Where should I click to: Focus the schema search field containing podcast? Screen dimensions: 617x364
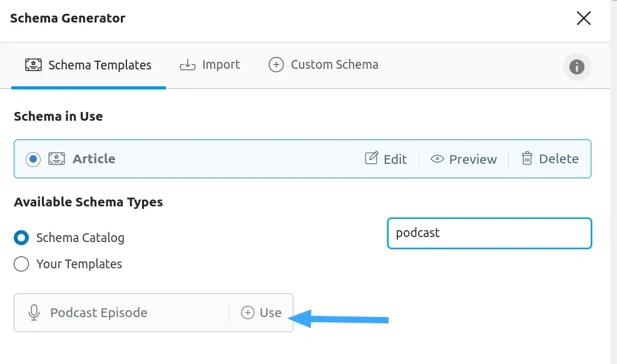point(489,233)
